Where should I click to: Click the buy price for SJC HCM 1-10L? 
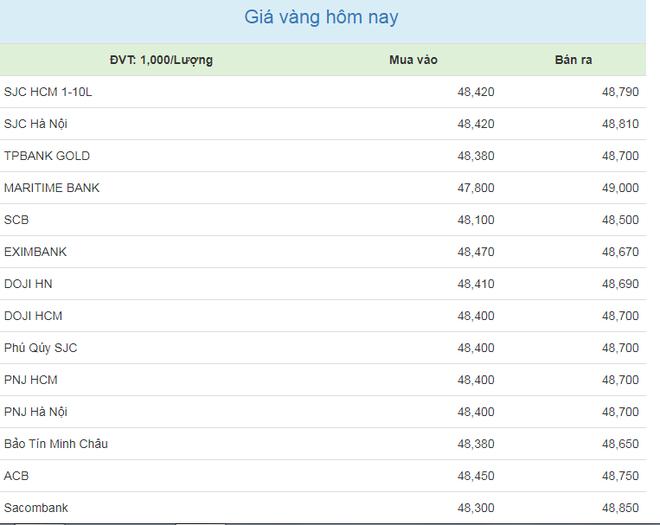tap(476, 92)
